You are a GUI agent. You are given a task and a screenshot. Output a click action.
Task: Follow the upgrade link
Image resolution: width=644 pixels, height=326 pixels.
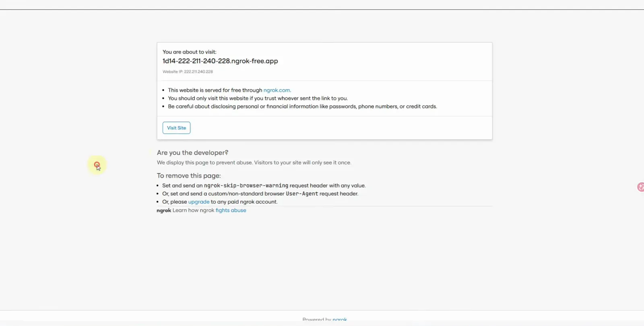[199, 202]
